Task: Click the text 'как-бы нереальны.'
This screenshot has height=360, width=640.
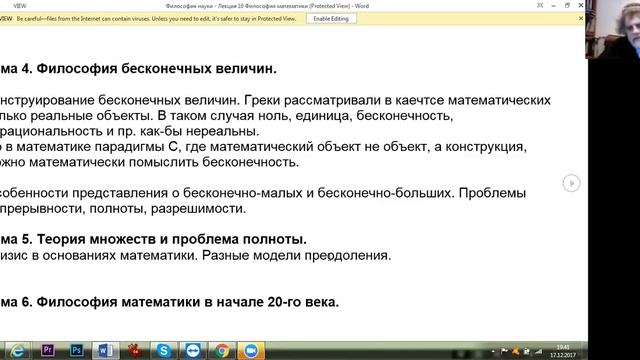Action: click(x=200, y=131)
